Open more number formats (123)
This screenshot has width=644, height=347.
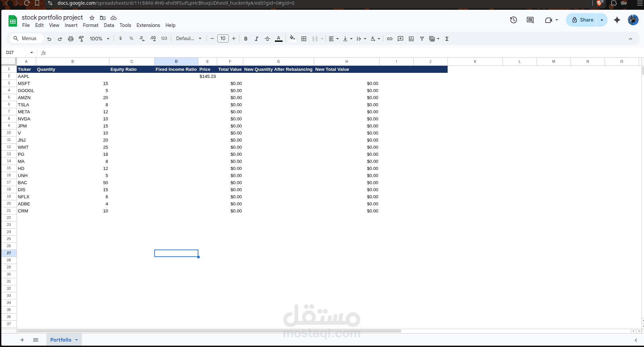pyautogui.click(x=164, y=39)
